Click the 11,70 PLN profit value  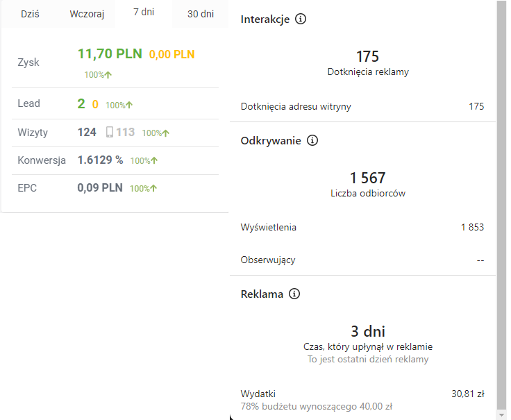point(110,53)
